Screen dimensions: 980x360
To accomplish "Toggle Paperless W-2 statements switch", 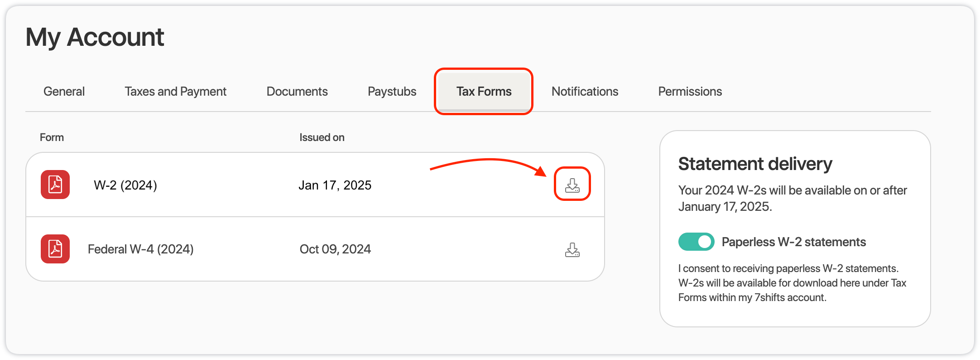I will [697, 242].
